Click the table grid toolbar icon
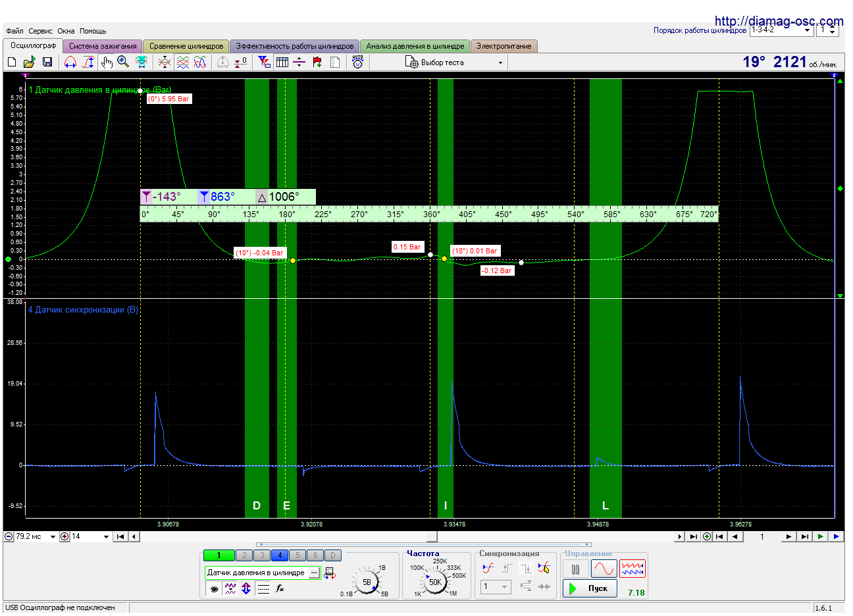 pyautogui.click(x=282, y=62)
